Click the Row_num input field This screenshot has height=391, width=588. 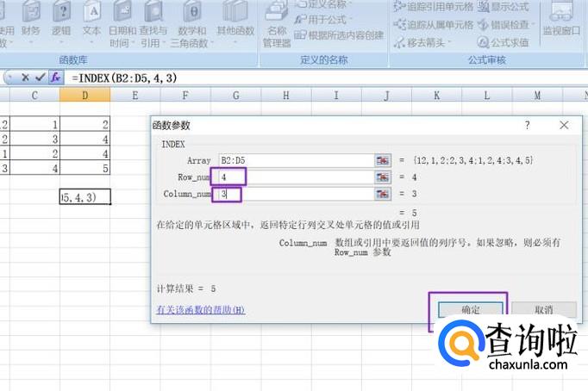click(297, 177)
